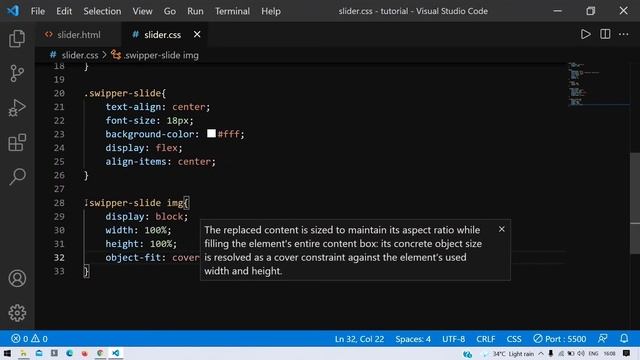Image resolution: width=640 pixels, height=360 pixels.
Task: Open the Terminal menu
Action: click(232, 11)
